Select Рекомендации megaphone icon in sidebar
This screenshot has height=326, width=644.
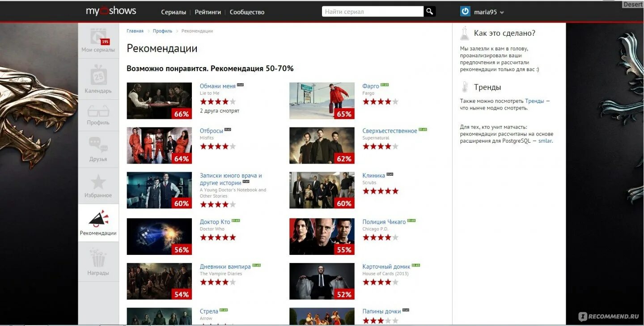point(98,218)
